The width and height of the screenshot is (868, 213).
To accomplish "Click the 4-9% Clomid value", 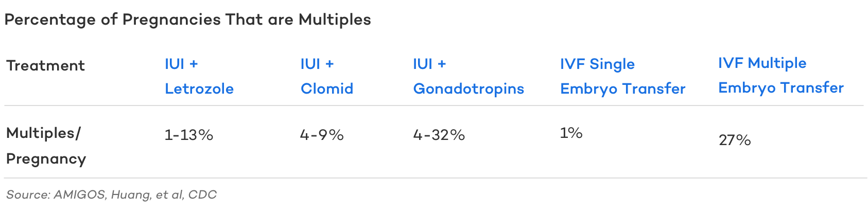I will (x=322, y=135).
